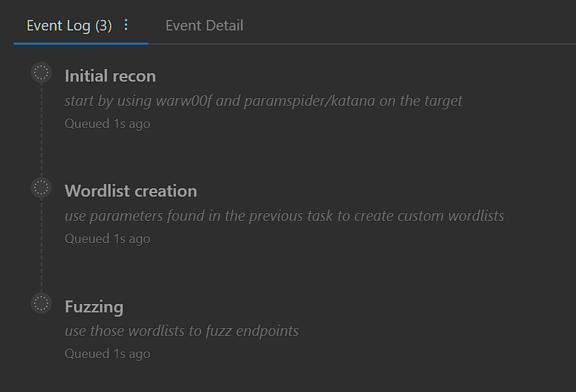Click the Queued timestamp under Fuzzing

click(107, 354)
